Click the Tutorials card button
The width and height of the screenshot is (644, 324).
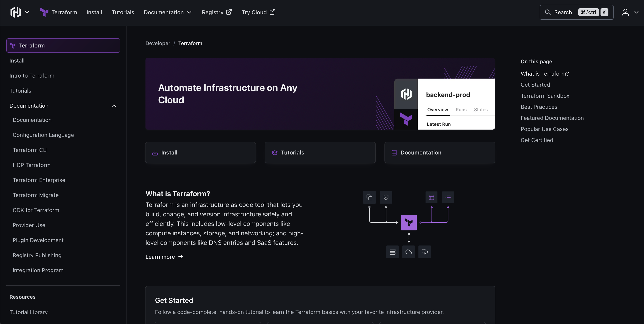320,152
